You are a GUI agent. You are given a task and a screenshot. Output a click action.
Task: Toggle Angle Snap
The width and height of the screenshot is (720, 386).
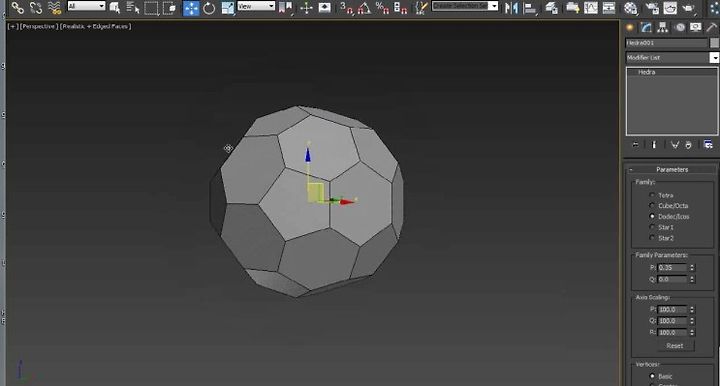click(364, 7)
